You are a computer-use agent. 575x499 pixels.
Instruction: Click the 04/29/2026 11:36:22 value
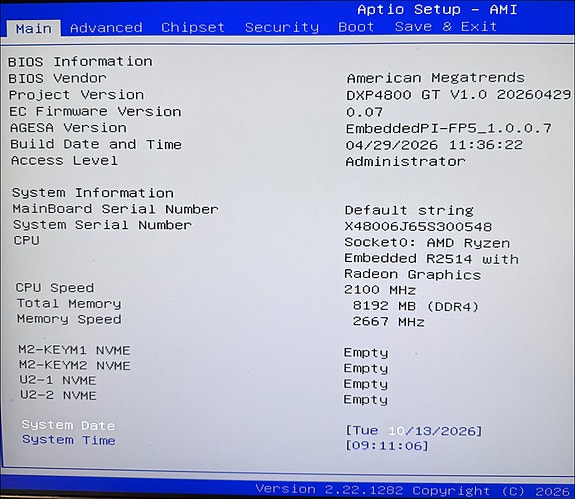tap(434, 145)
